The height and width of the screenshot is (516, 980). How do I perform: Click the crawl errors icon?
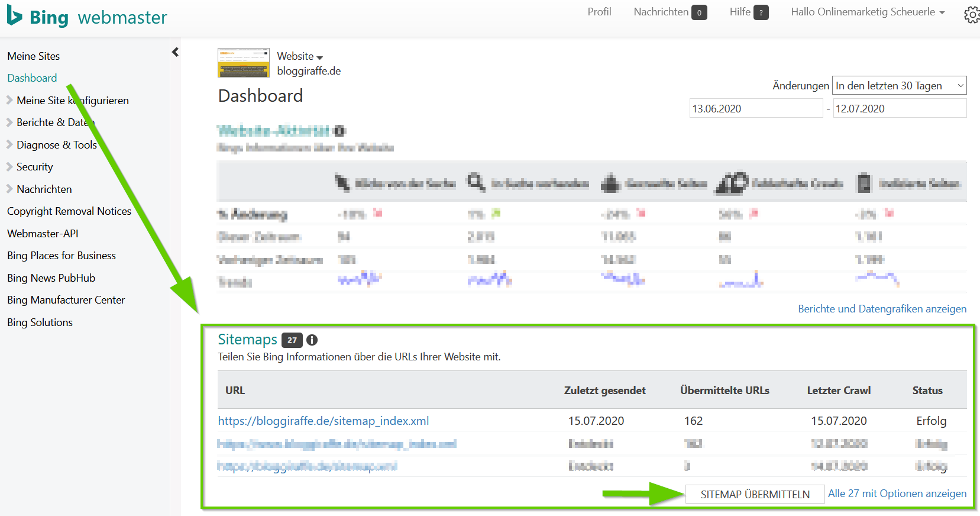732,183
